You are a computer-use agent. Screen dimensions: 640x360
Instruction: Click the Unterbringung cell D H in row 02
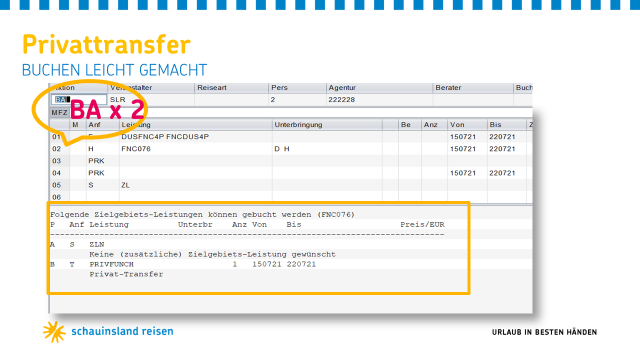click(x=282, y=149)
